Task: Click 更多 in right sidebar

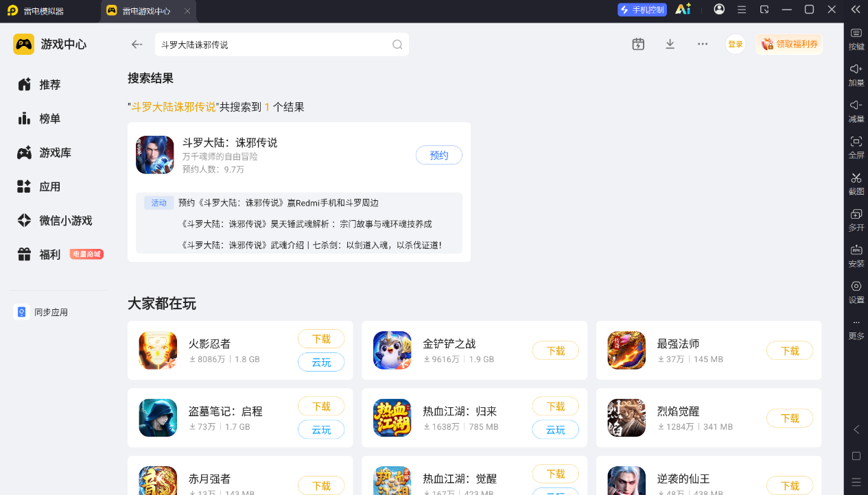Action: (x=856, y=330)
